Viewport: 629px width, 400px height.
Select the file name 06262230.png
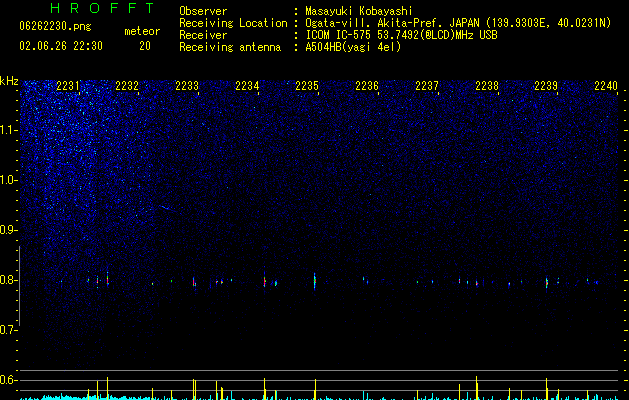(55, 26)
